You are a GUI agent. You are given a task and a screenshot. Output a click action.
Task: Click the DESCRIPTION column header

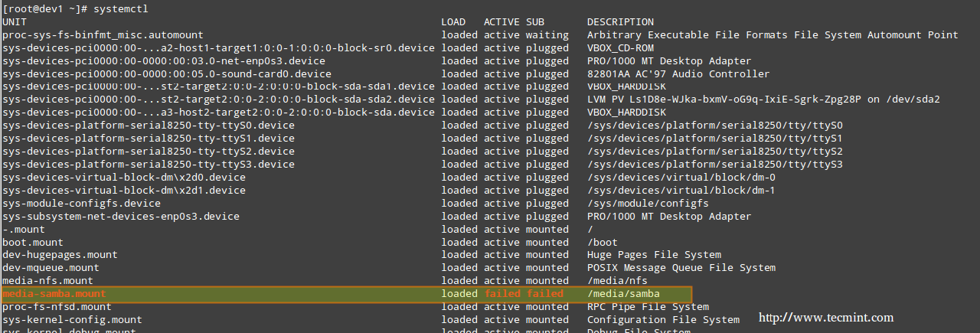[620, 22]
